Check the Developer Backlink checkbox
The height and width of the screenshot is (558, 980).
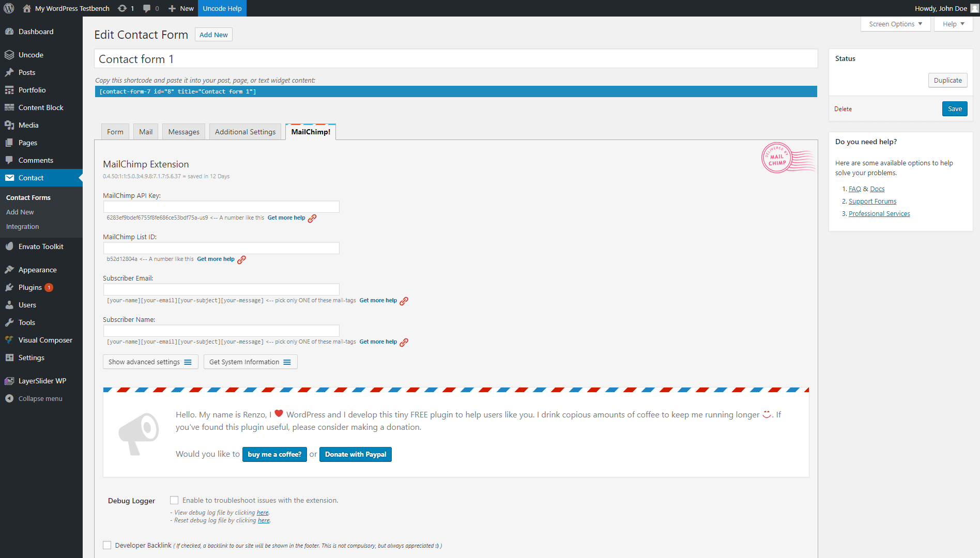coord(107,545)
